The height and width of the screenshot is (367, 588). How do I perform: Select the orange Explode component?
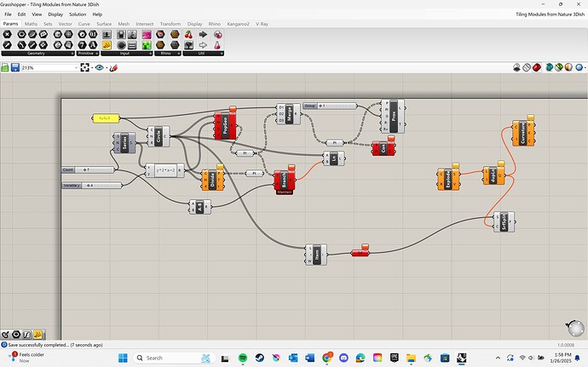(x=448, y=180)
